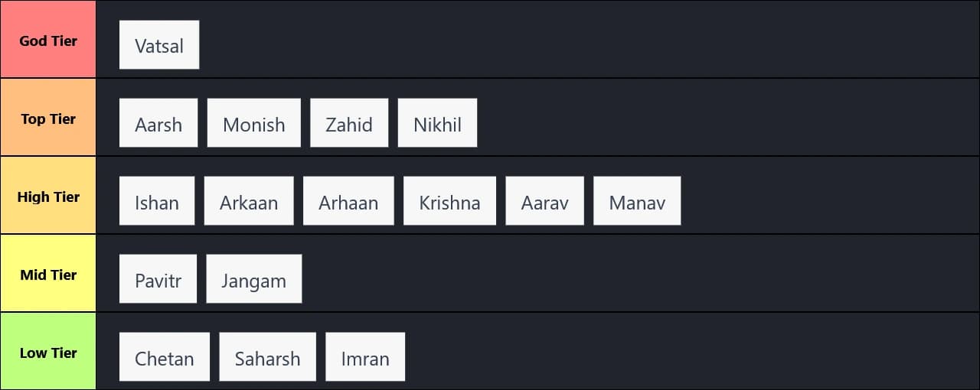The width and height of the screenshot is (980, 390).
Task: Click the yellow Mid Tier label
Action: point(48,274)
